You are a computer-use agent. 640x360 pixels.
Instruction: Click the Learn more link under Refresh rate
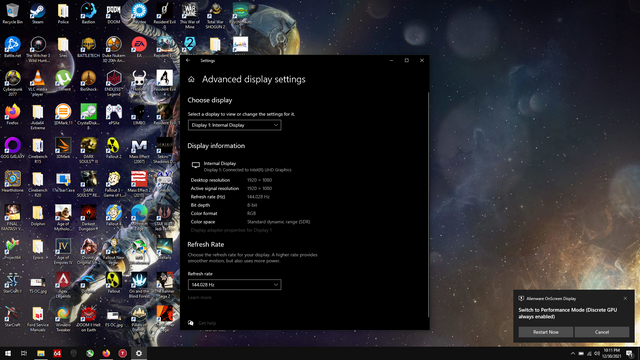coord(200,298)
